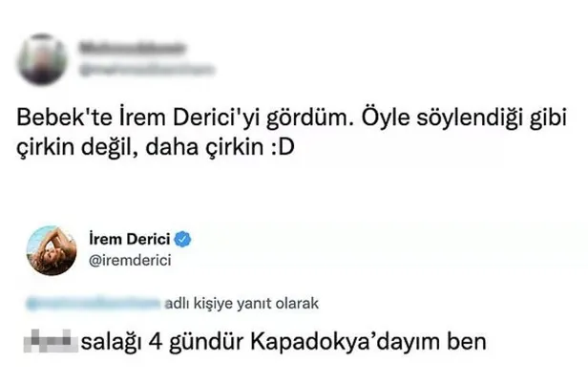Open the blurred profile avatar of the first tweet

(x=43, y=59)
